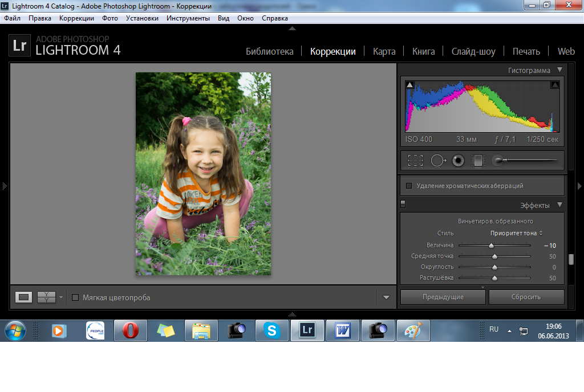Open the Стиль dropdown Приоритет тона

tap(516, 233)
